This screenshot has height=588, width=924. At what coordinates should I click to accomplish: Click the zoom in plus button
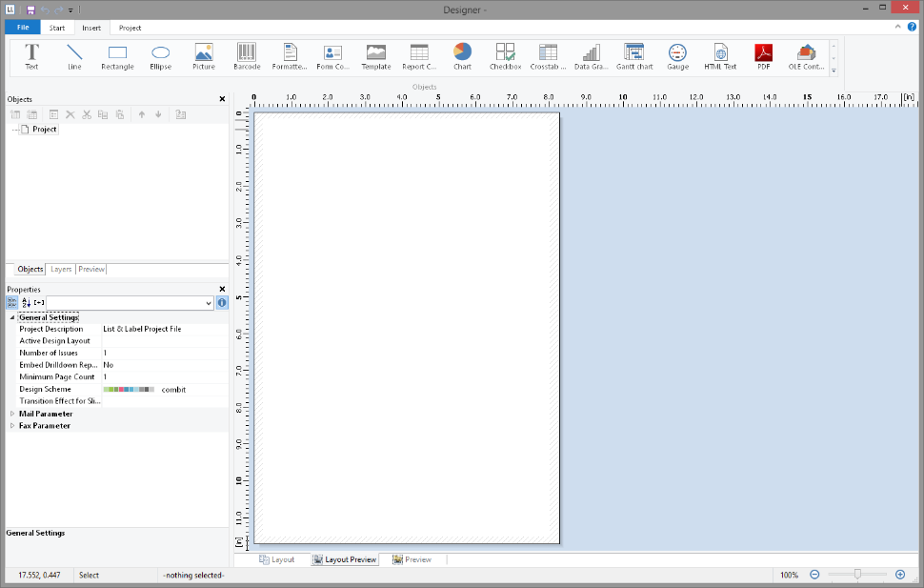(900, 575)
